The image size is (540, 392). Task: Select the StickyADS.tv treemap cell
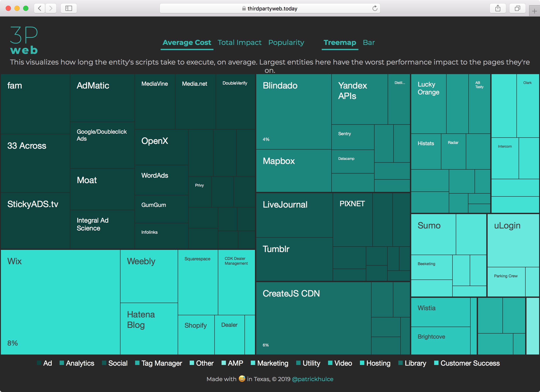(x=35, y=220)
